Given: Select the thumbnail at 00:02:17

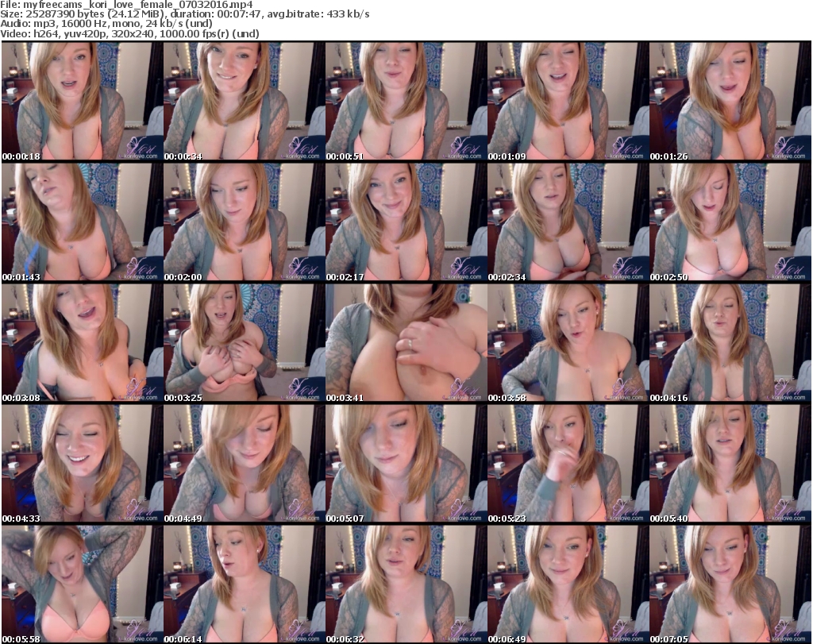Looking at the screenshot, I should tap(405, 222).
